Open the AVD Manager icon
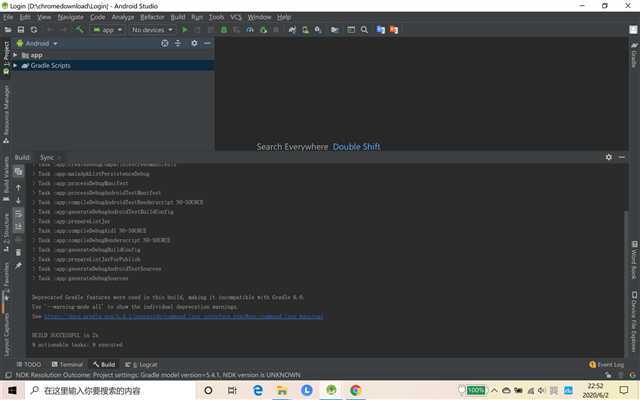Viewport: 640px width, 400px height. [305, 30]
